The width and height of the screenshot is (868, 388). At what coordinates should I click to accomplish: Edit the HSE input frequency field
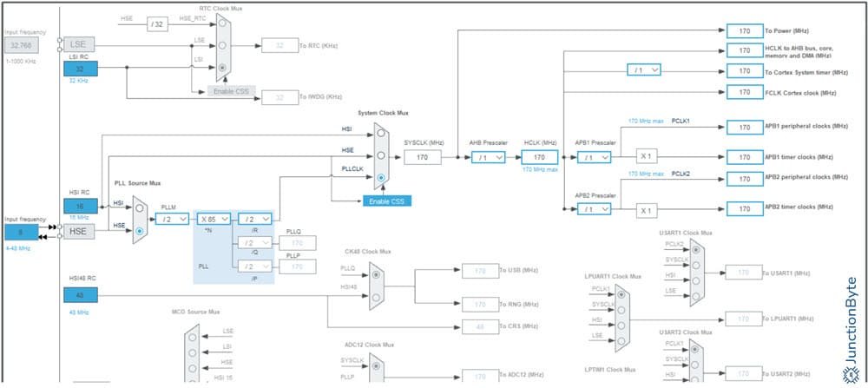(x=22, y=233)
